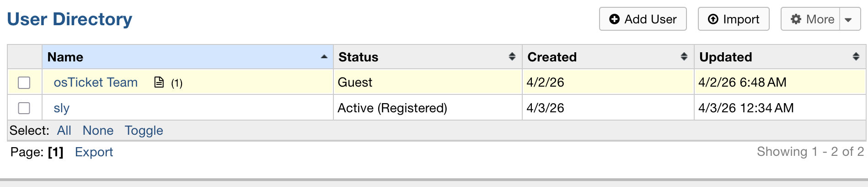The height and width of the screenshot is (187, 868).
Task: Sort by the Status column header
Action: point(359,57)
